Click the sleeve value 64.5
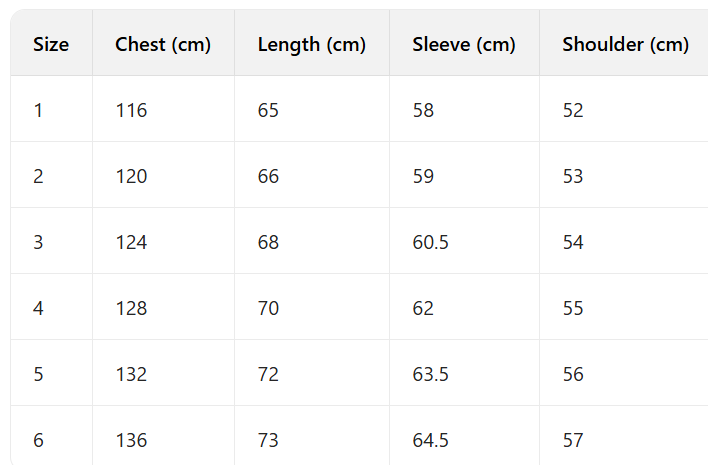 coord(429,440)
